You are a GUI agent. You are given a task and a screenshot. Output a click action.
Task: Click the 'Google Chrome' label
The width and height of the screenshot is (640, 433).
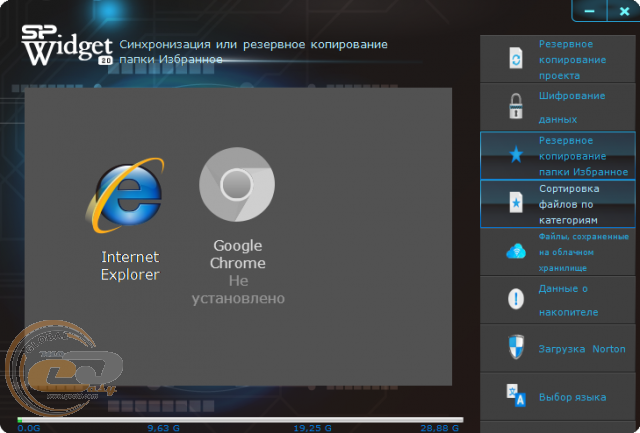(238, 254)
